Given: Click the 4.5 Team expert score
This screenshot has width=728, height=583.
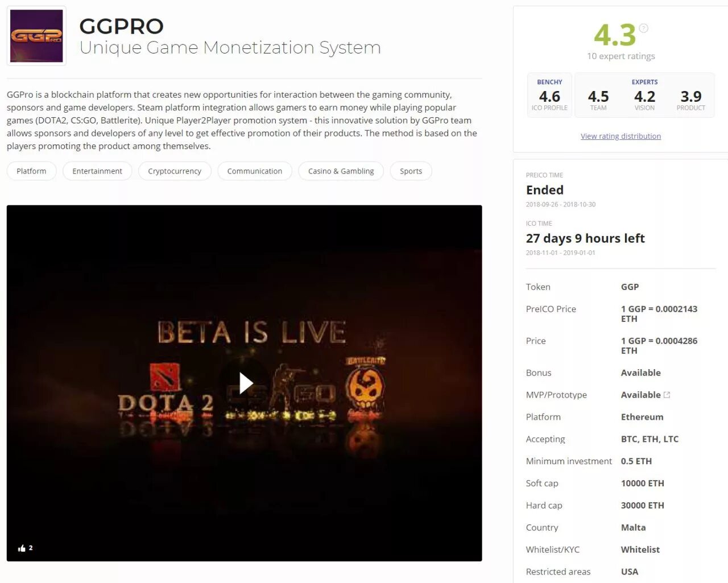Looking at the screenshot, I should [x=598, y=100].
